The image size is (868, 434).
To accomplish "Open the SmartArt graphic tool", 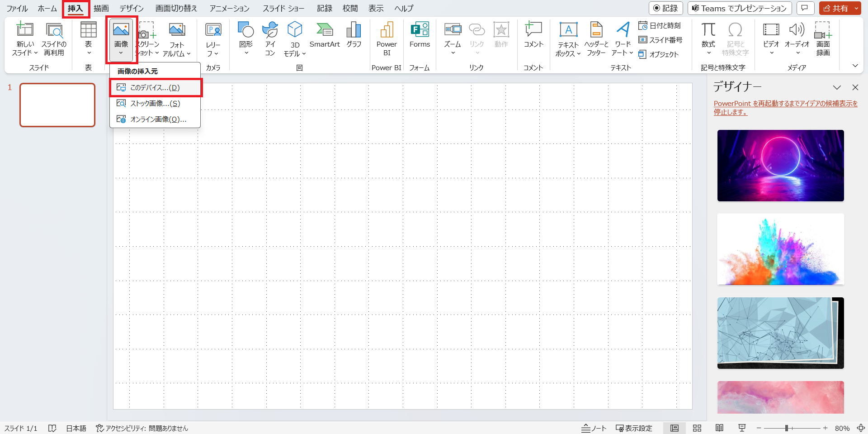I will point(325,35).
